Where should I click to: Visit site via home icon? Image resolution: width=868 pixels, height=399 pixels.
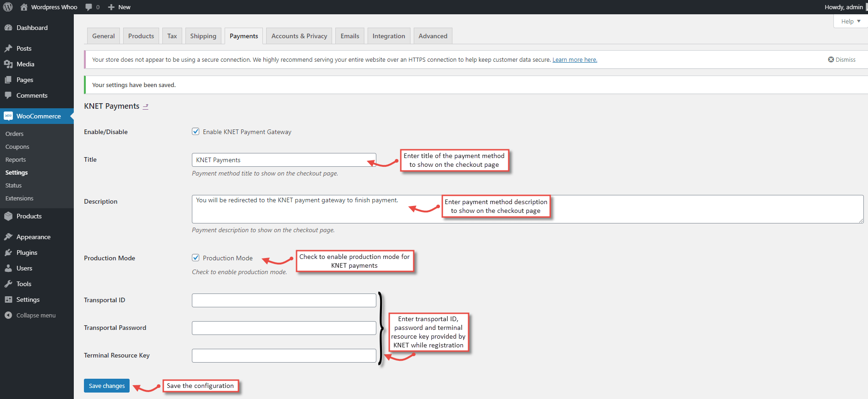coord(24,7)
